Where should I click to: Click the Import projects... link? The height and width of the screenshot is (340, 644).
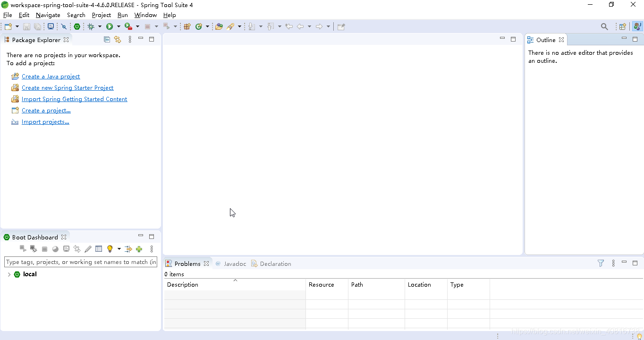coord(45,122)
